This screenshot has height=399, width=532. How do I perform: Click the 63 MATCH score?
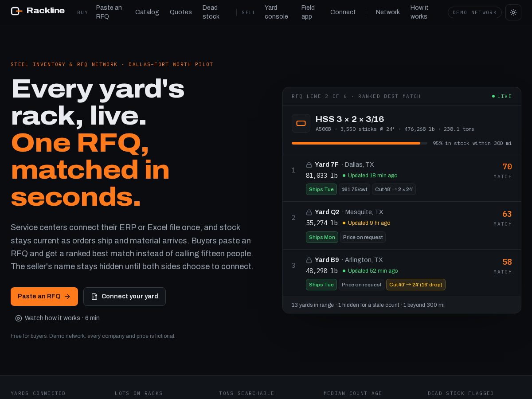click(x=503, y=218)
